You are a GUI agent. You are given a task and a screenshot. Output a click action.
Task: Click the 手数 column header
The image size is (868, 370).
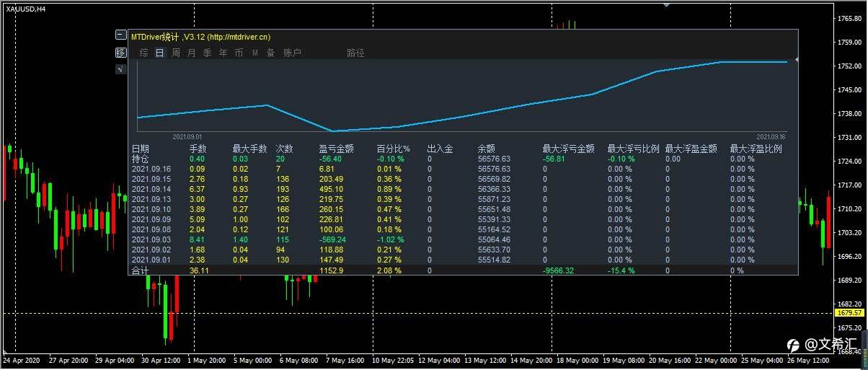(198, 149)
